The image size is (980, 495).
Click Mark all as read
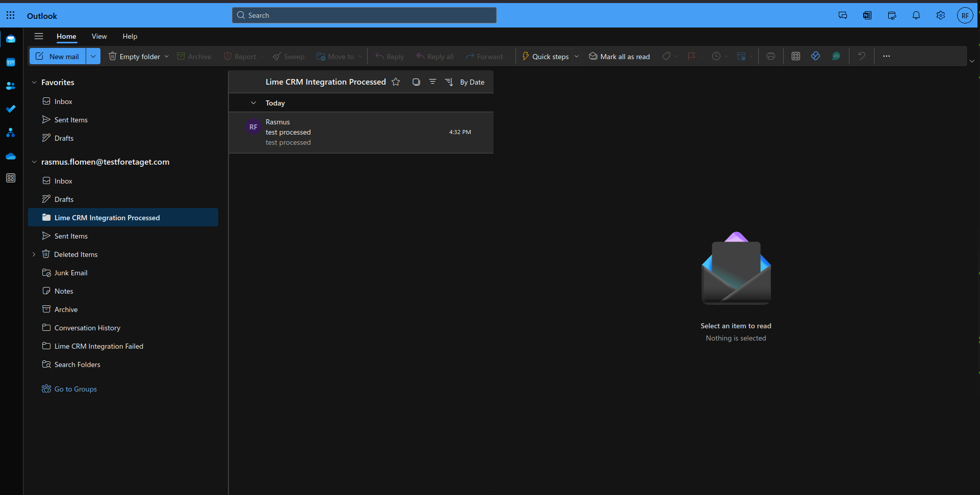[620, 57]
